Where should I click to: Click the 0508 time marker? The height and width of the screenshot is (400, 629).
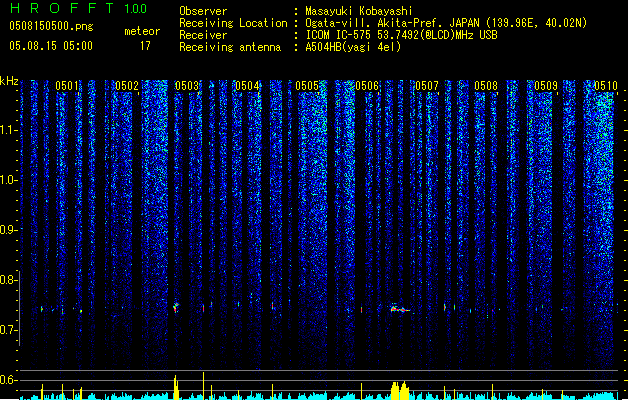(486, 86)
